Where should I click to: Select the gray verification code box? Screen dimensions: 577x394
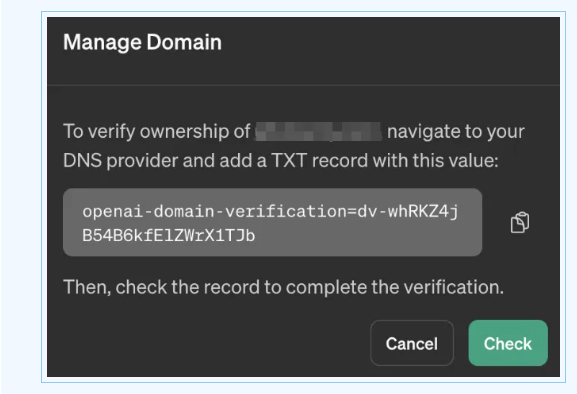[272, 222]
